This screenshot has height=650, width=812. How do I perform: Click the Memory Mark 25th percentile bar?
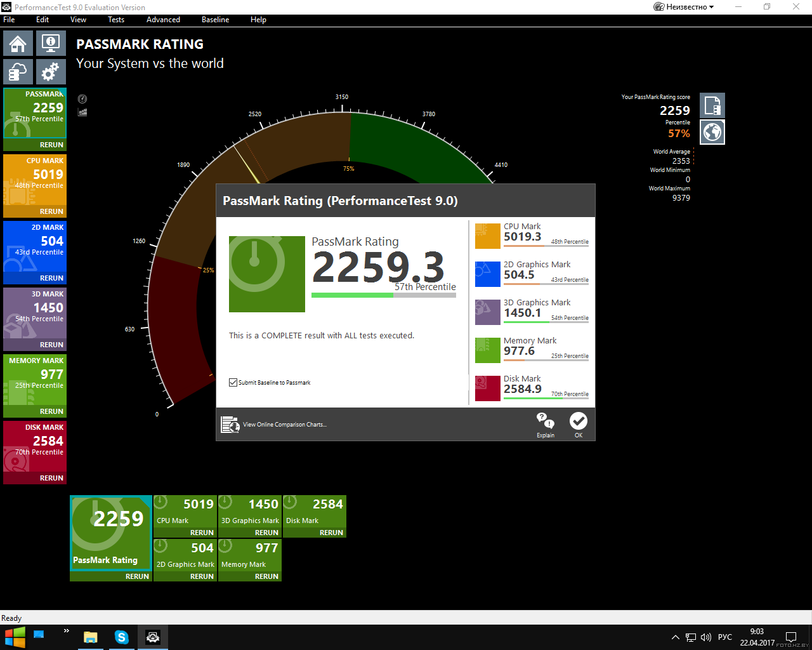pyautogui.click(x=546, y=361)
